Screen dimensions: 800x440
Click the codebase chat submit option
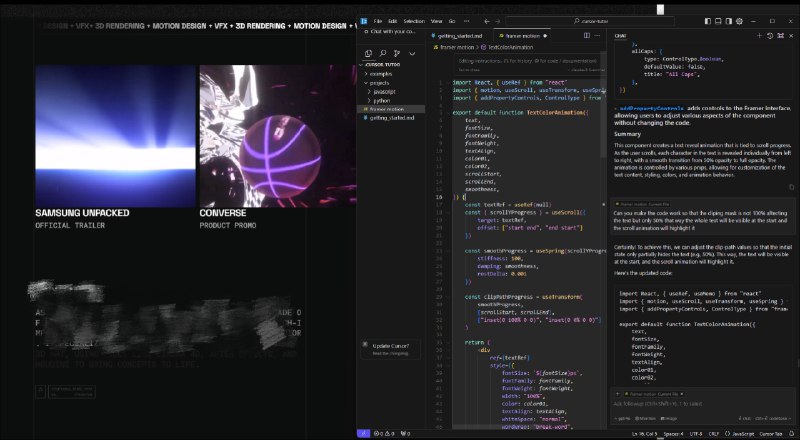point(773,419)
